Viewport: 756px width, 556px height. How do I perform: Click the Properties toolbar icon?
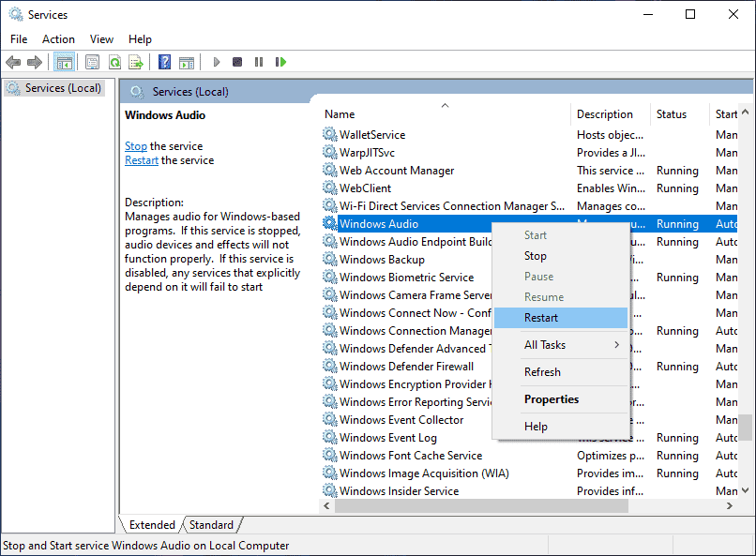[x=91, y=62]
